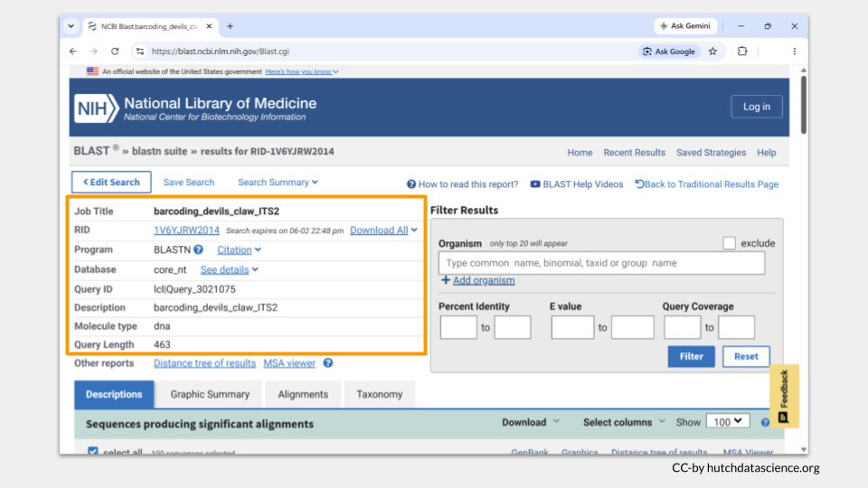Open the MSA viewer link
The image size is (868, 488).
pos(289,363)
